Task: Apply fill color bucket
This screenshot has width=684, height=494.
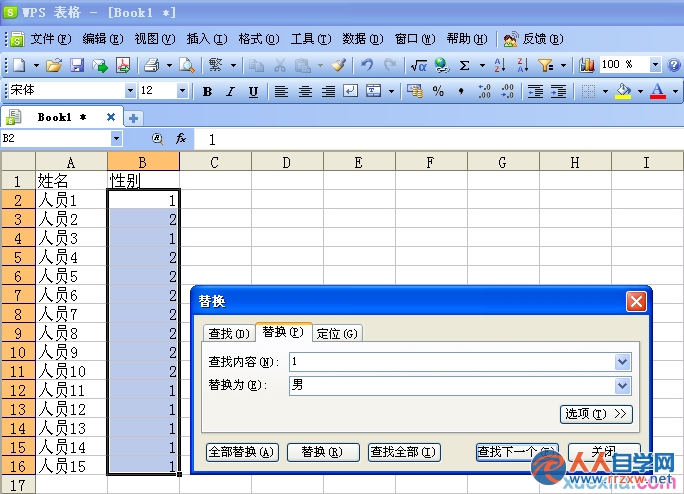Action: coord(623,91)
